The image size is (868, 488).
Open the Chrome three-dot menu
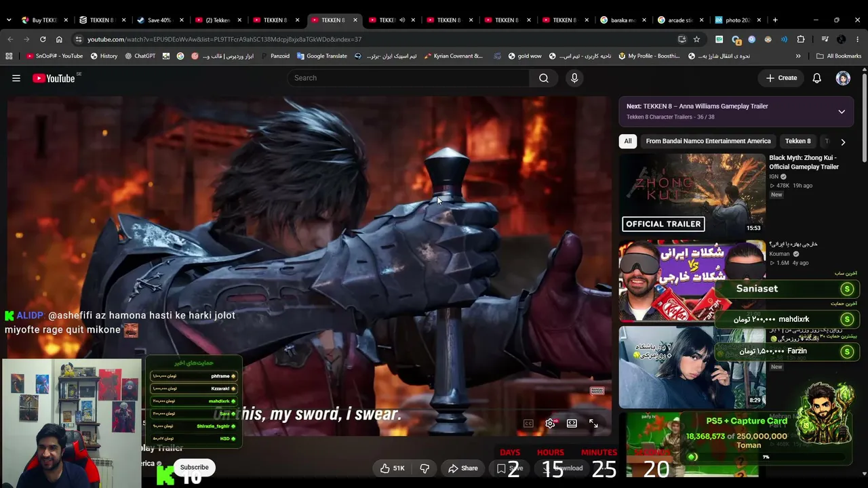(858, 39)
